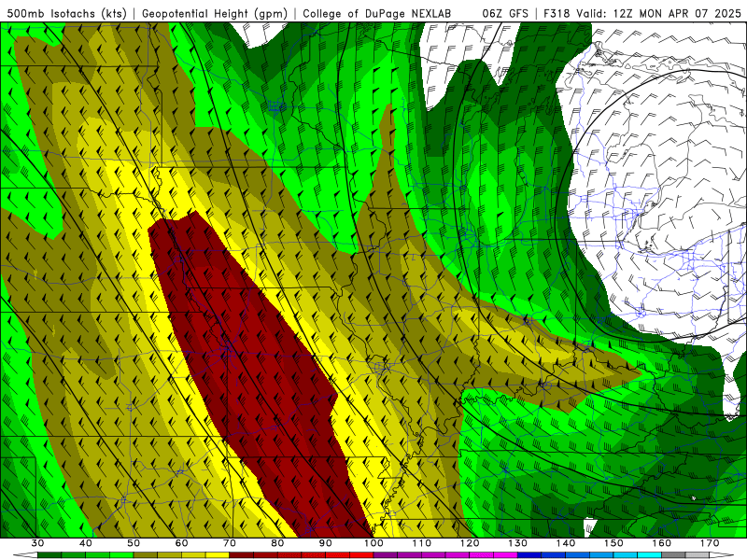
Task: Click the legend value 170
Action: coord(710,543)
